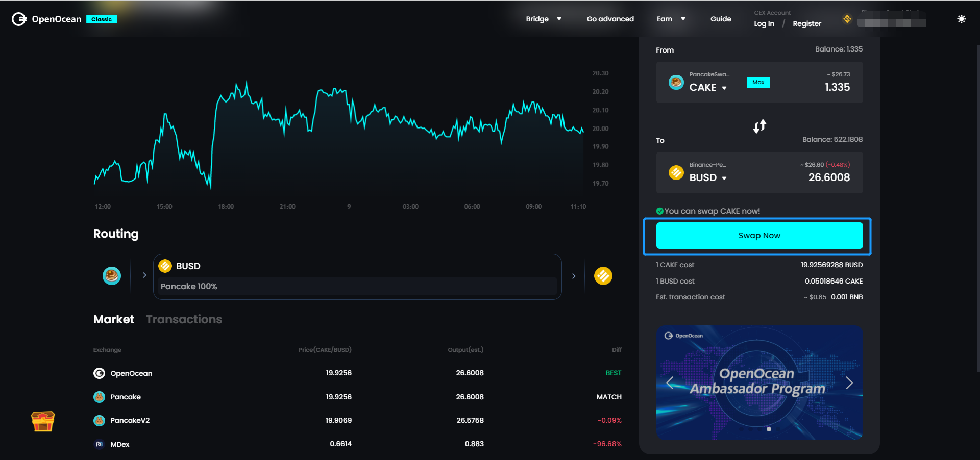Click the Go advanced menu item
This screenshot has height=460, width=980.
[610, 19]
